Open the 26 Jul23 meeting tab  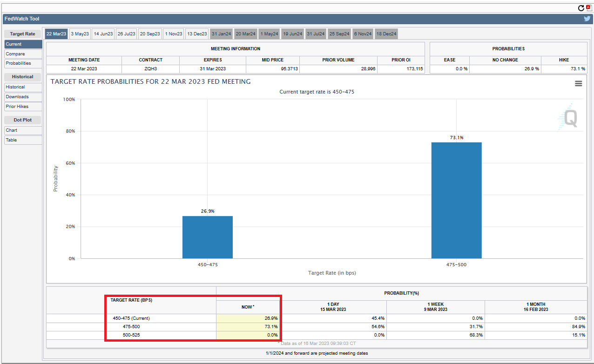(x=126, y=34)
